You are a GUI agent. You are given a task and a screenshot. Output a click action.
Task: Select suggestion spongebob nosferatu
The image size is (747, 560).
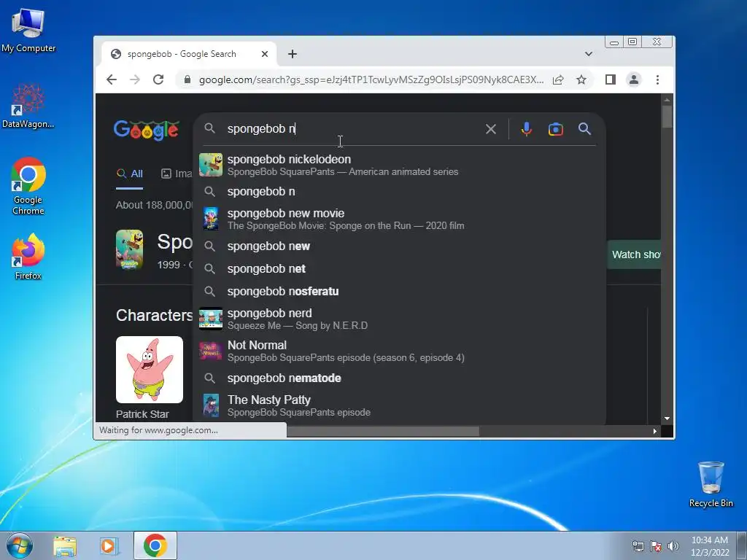pyautogui.click(x=399, y=291)
